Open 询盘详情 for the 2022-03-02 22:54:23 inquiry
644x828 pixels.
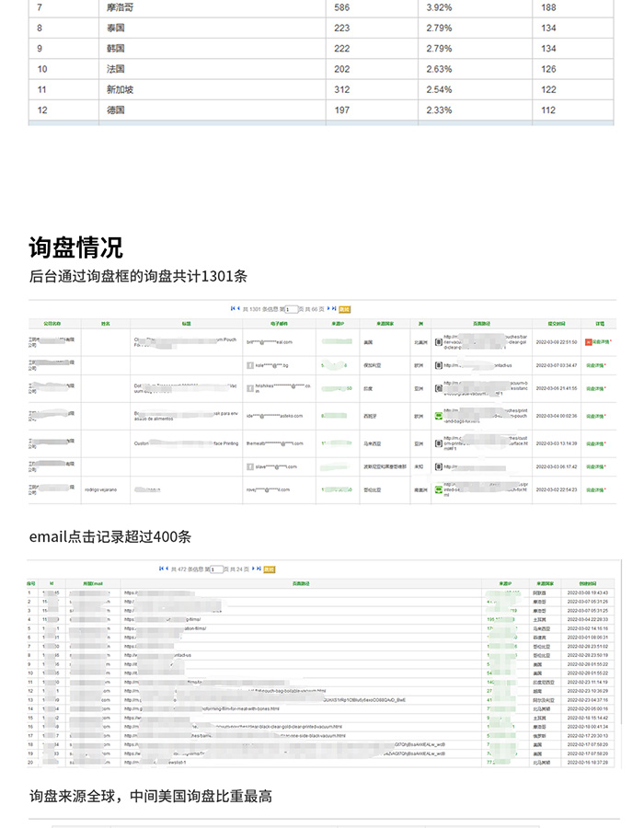tap(599, 489)
